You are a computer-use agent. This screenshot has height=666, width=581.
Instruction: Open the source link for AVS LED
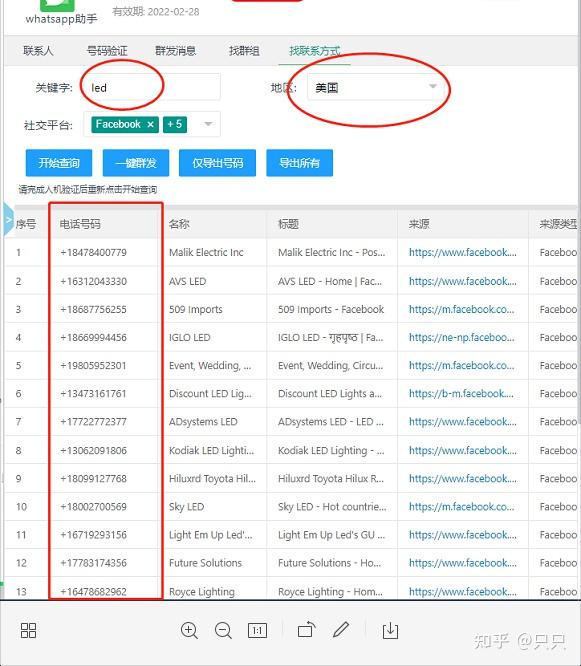coord(463,281)
